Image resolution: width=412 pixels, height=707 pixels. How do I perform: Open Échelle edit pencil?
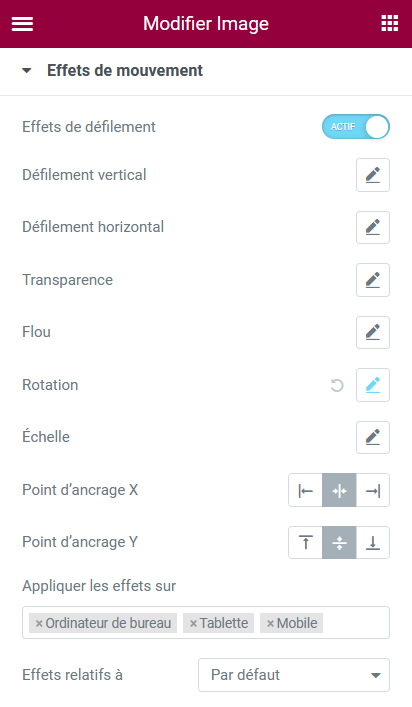[373, 437]
